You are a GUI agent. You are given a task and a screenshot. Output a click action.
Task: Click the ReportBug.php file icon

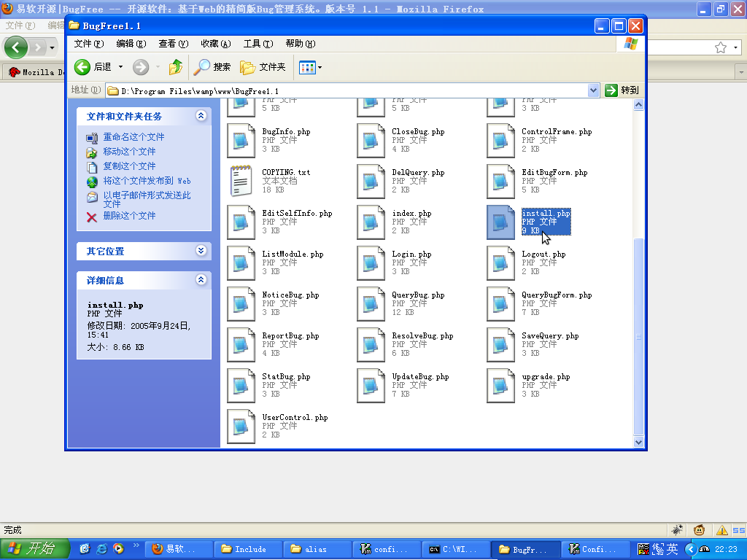(241, 345)
